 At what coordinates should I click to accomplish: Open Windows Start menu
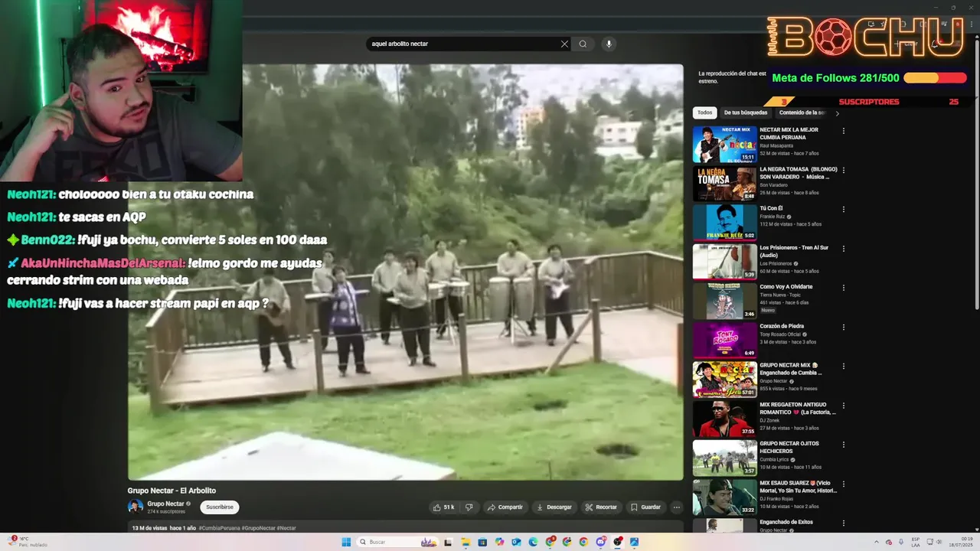pos(346,542)
